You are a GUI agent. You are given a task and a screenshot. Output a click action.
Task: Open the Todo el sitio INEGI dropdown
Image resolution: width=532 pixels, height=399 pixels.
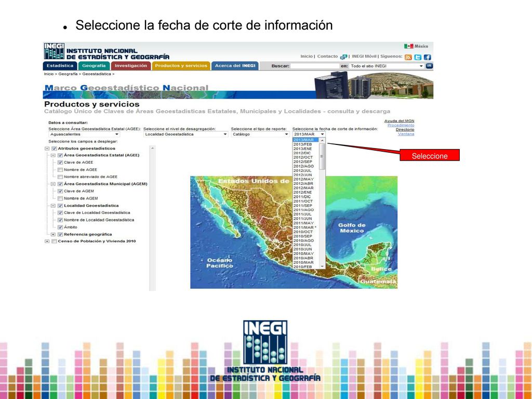(x=387, y=66)
